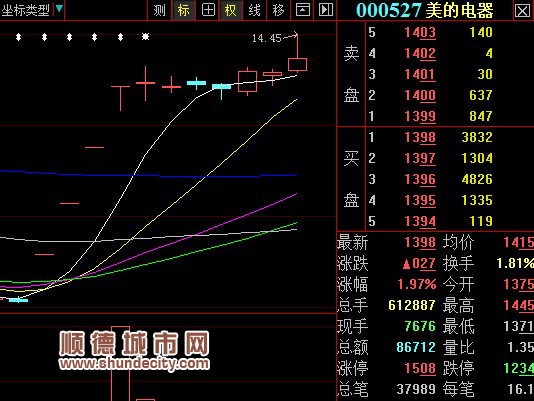Open the 坐标类型 coordinate type dropdown arrow
534x401 pixels.
tap(59, 9)
